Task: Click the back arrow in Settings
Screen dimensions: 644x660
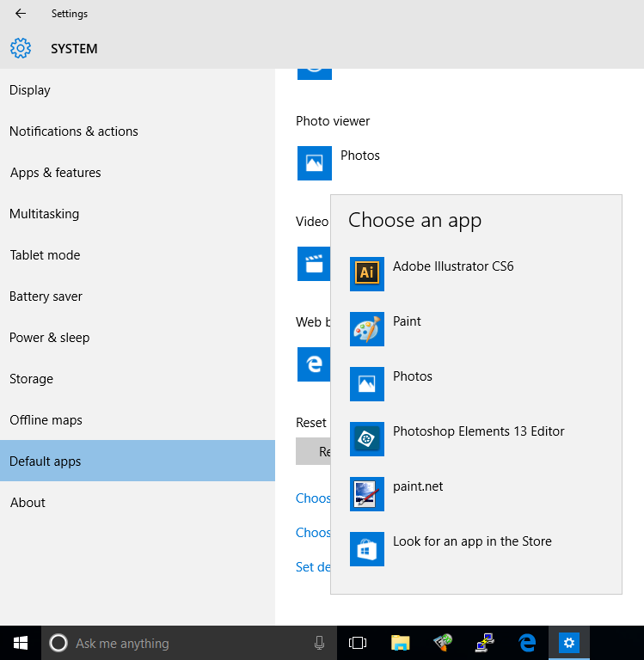Action: 21,14
